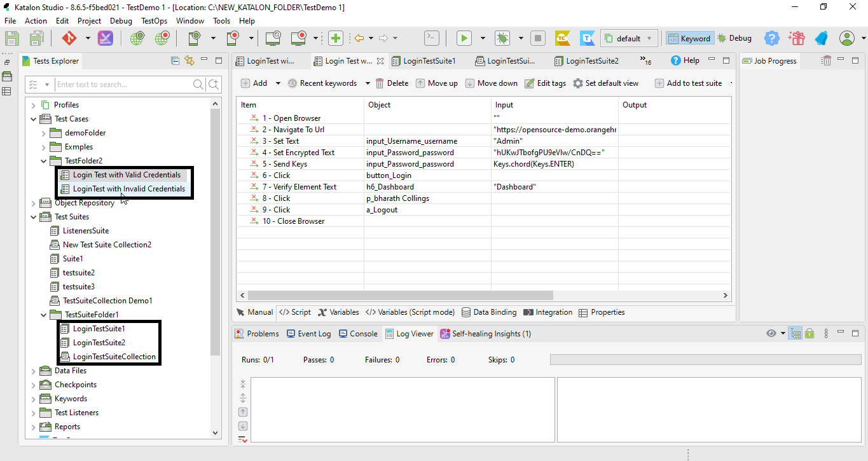Expand the demoFolder node
The height and width of the screenshot is (461, 868).
coord(44,133)
